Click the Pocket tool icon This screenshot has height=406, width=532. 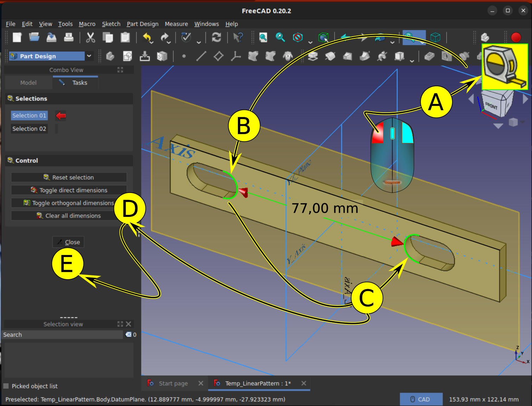click(429, 56)
